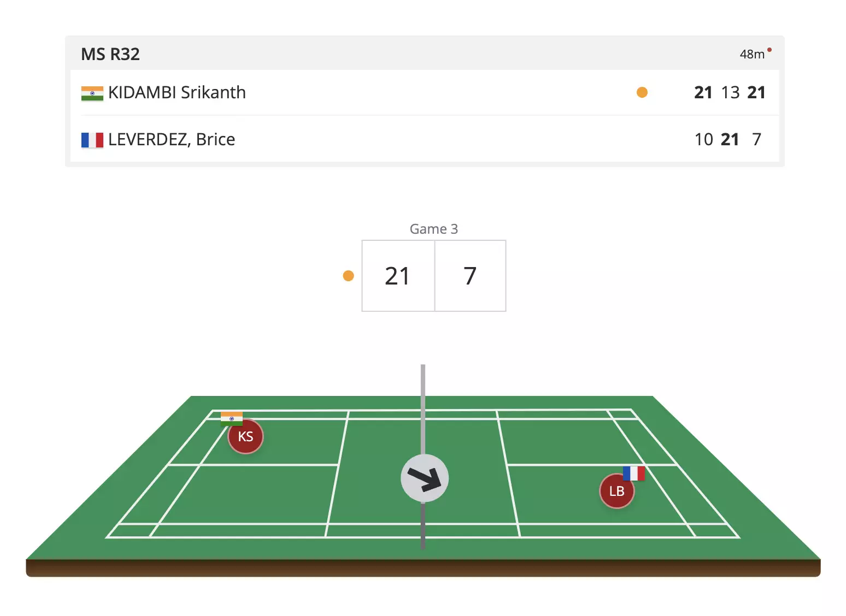Click the France flag beside LEVERDEZ, Brice
This screenshot has height=616, width=846.
pyautogui.click(x=92, y=140)
